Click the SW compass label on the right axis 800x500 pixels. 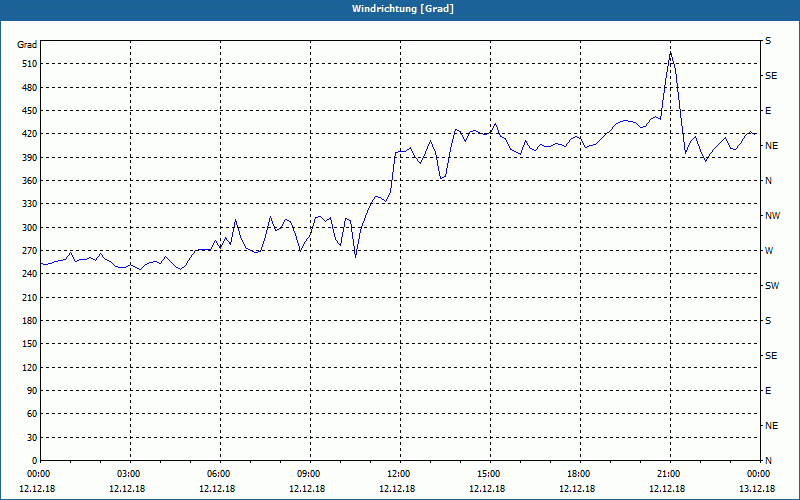(x=772, y=286)
